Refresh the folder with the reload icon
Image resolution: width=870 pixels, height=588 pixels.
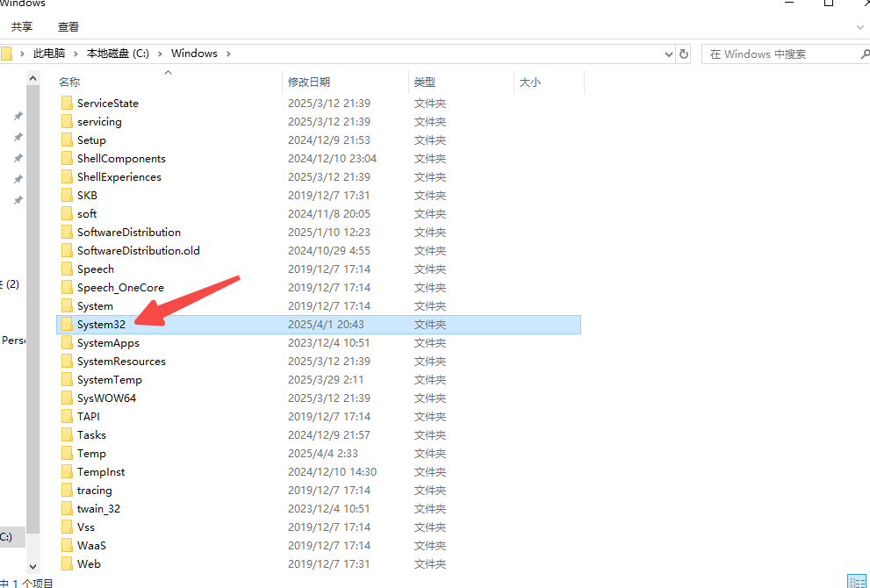(684, 54)
